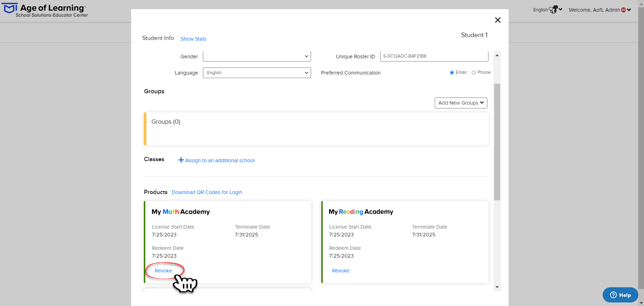
Task: Close the Student Info dialog
Action: pyautogui.click(x=498, y=20)
